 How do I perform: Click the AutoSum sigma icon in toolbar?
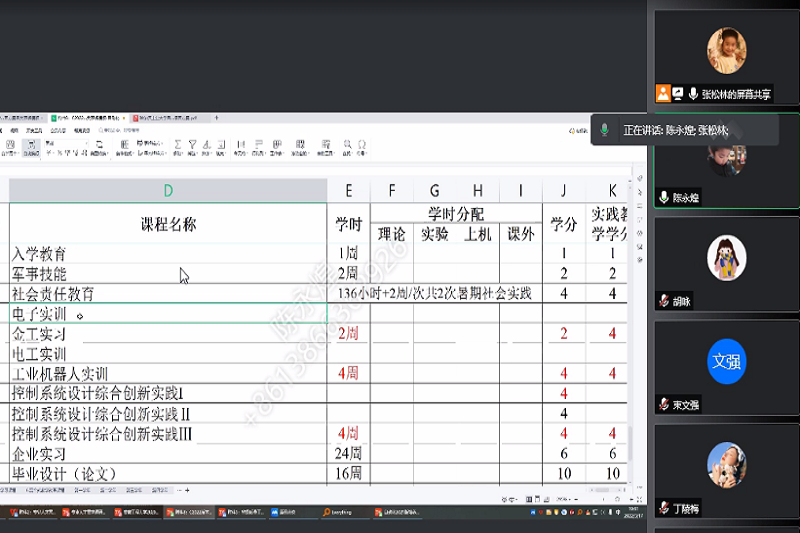[x=177, y=145]
